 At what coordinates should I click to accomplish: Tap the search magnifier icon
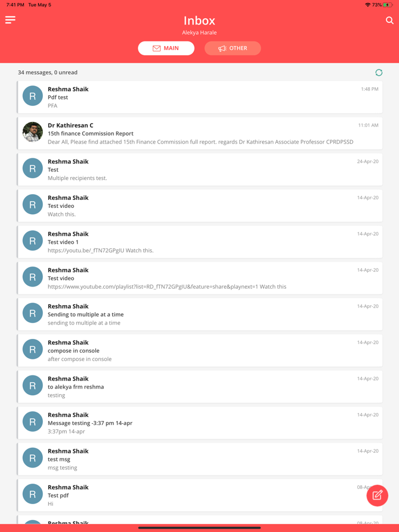click(x=389, y=21)
